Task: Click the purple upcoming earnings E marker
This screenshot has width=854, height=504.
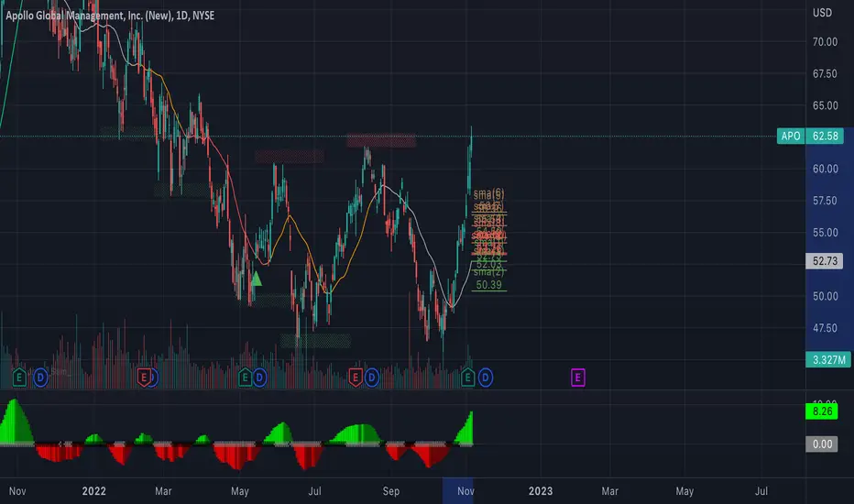Action: coord(578,377)
